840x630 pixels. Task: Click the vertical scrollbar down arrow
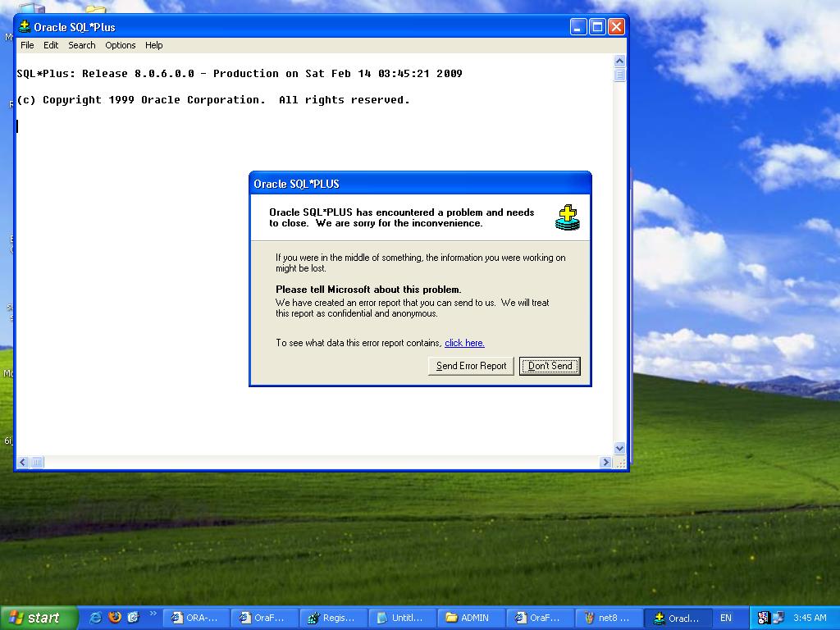tap(620, 449)
